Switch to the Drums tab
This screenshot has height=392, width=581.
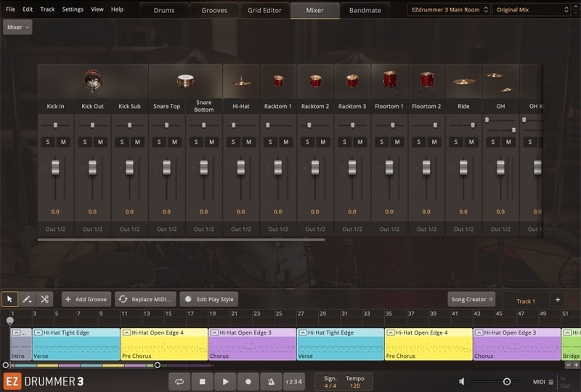(164, 10)
